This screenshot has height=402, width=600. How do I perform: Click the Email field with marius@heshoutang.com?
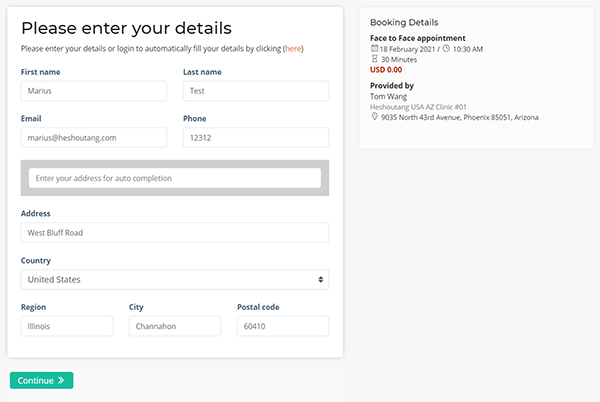[x=94, y=138]
